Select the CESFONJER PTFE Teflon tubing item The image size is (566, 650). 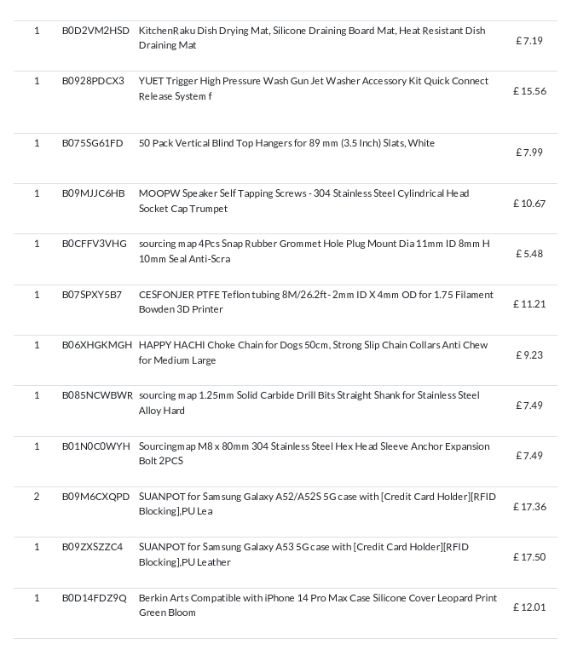(316, 302)
